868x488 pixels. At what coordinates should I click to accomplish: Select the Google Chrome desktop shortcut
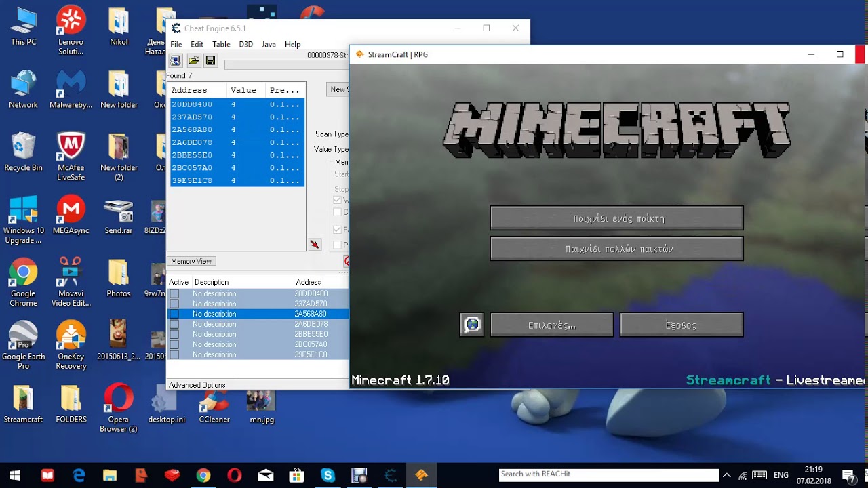pyautogui.click(x=23, y=283)
